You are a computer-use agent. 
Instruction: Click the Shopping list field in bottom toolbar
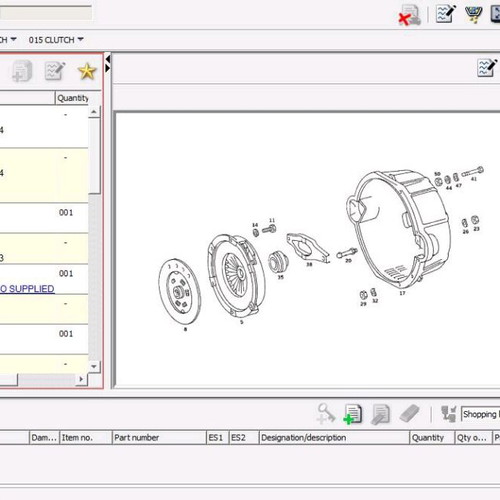480,414
